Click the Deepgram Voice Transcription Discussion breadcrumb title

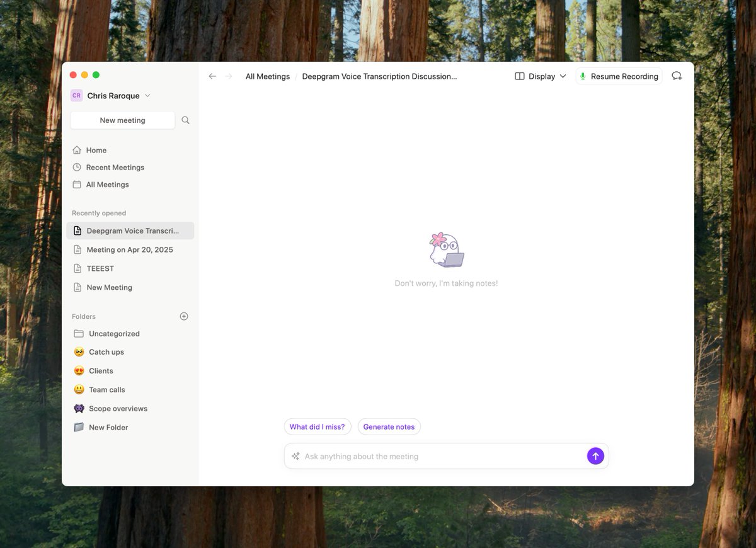tap(379, 76)
